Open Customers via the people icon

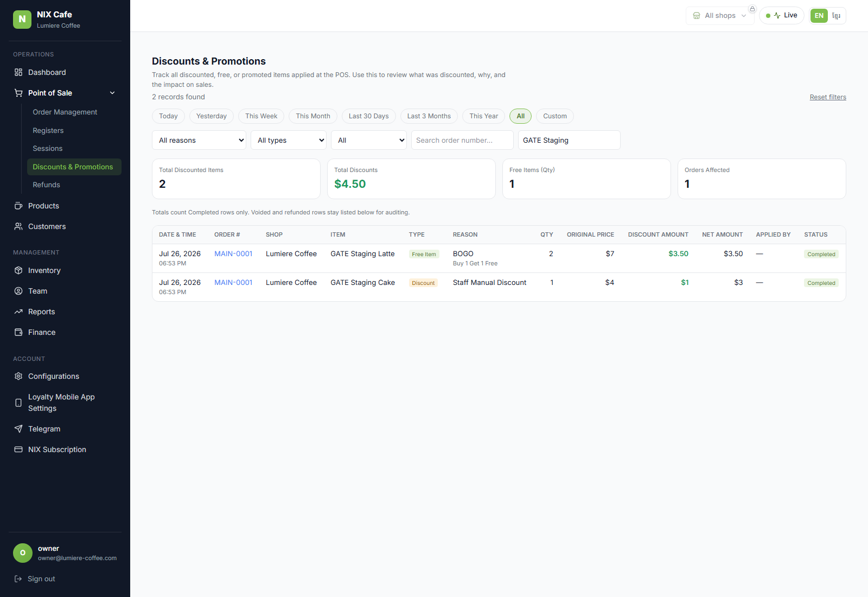pyautogui.click(x=18, y=226)
